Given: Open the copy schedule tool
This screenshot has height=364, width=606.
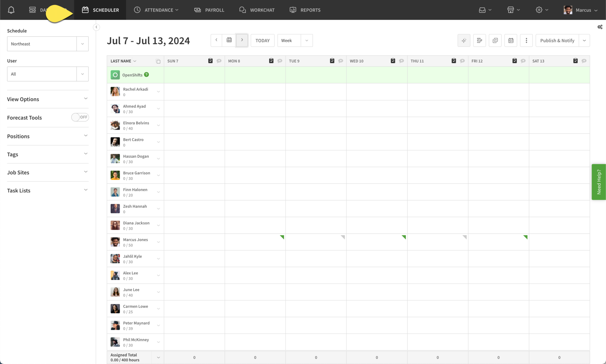Looking at the screenshot, I should click(495, 40).
